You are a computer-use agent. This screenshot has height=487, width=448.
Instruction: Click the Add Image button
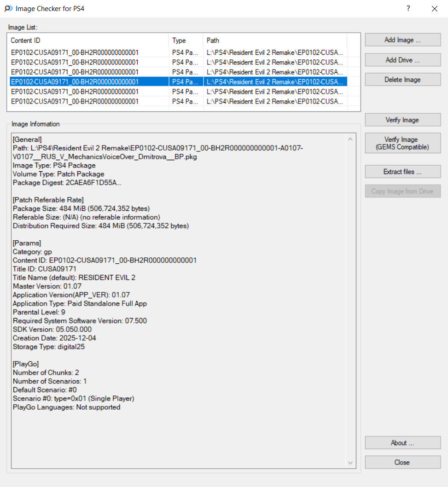point(402,40)
